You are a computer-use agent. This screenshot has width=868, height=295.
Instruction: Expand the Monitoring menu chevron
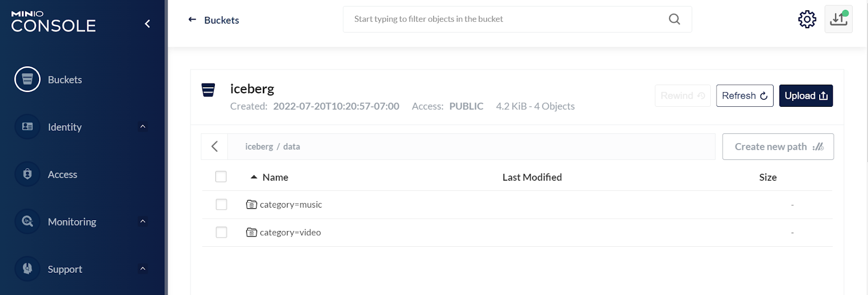pyautogui.click(x=143, y=221)
